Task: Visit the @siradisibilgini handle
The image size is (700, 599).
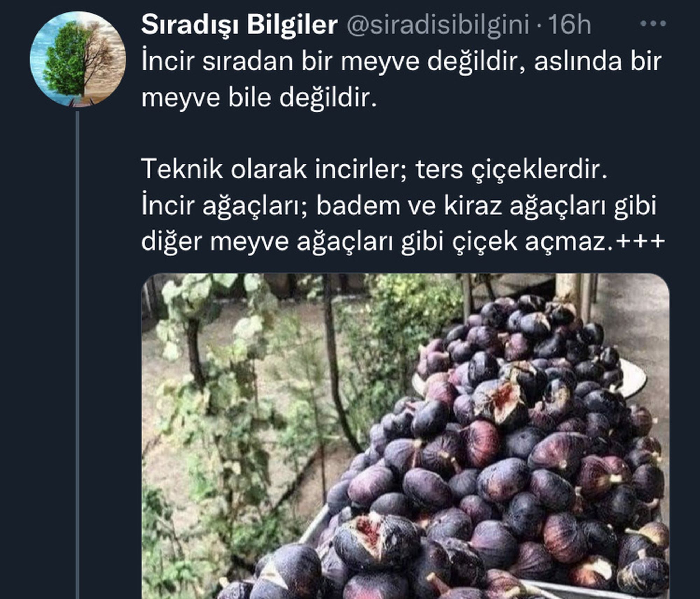Action: [438, 25]
